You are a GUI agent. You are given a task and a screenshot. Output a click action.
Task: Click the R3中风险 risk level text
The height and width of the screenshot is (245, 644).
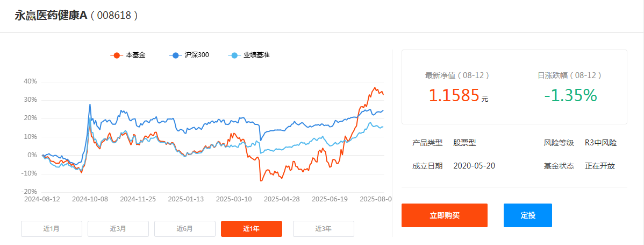tap(600, 143)
